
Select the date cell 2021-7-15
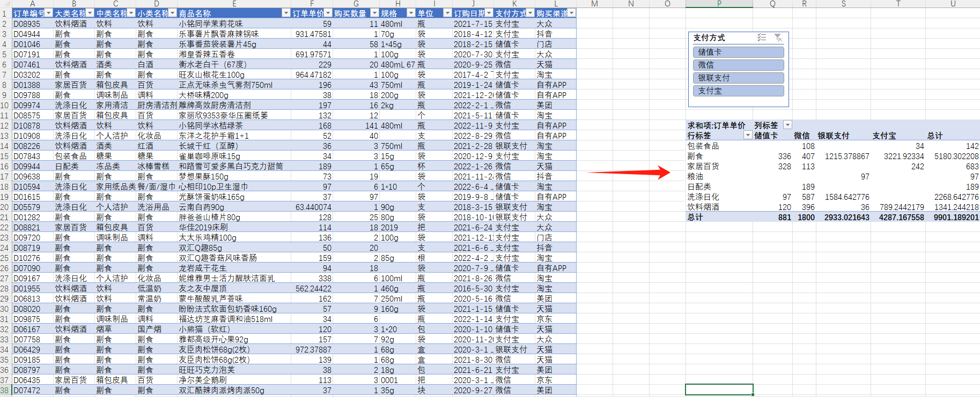coord(473,24)
